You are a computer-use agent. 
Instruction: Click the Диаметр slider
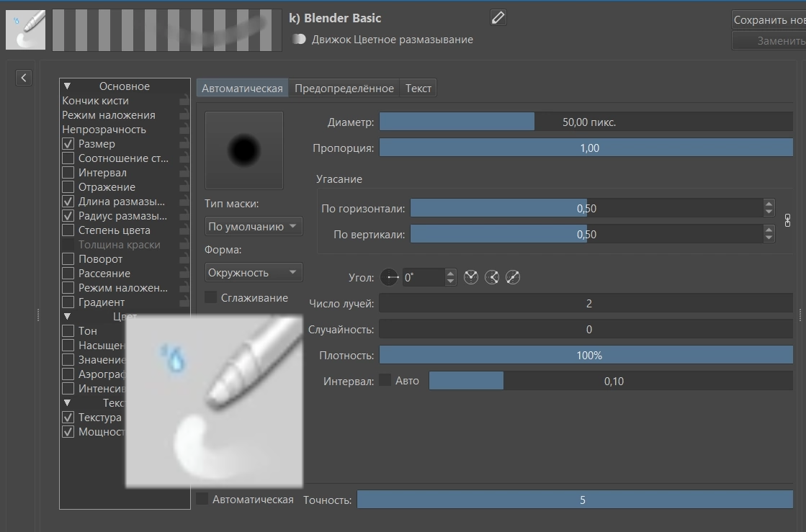(x=586, y=122)
